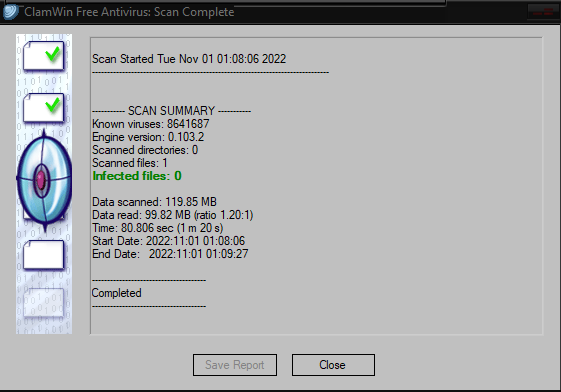Viewport: 561px width, 392px height.
Task: Click the 'Time: 80.806 sec' line
Action: (x=157, y=228)
